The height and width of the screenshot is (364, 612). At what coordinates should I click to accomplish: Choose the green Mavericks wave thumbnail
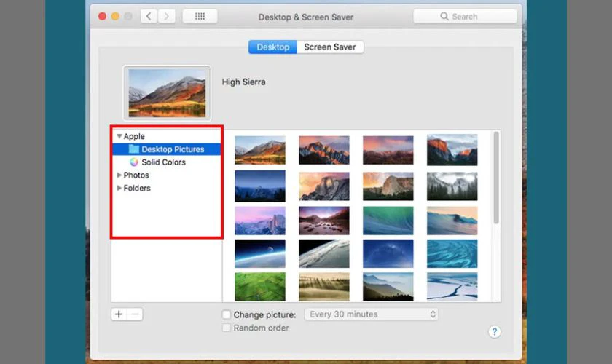click(x=388, y=221)
